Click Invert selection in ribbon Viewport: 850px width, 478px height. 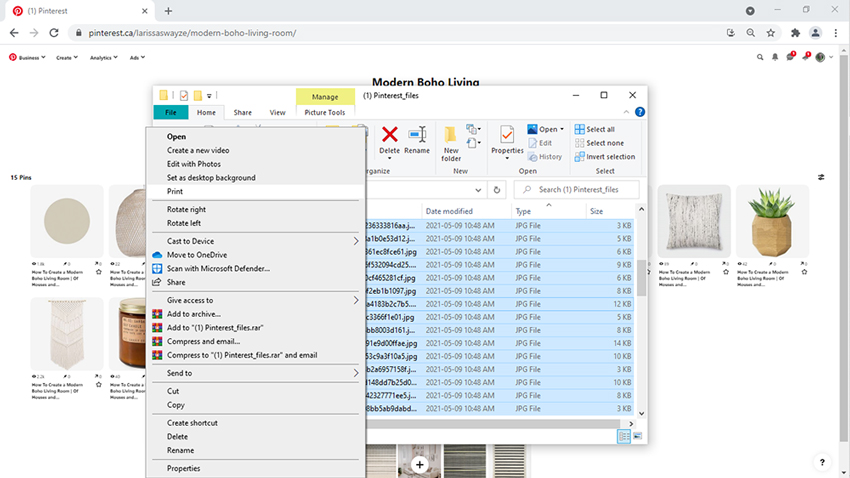[605, 157]
